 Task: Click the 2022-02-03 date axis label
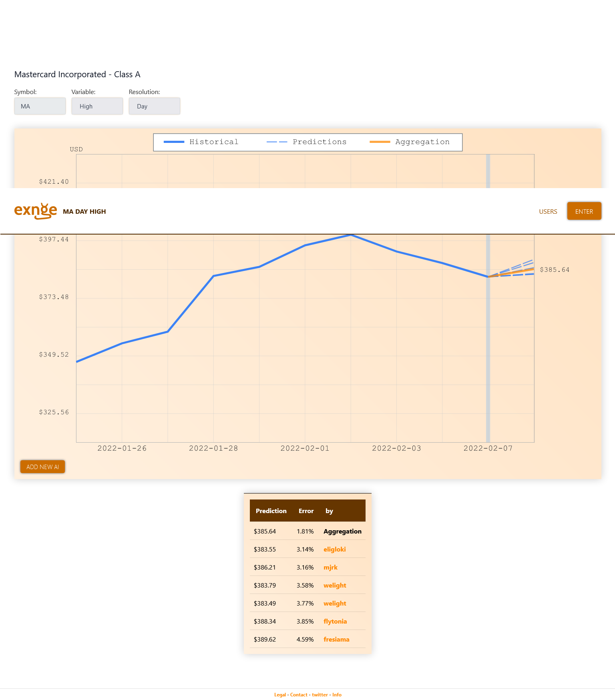click(397, 448)
